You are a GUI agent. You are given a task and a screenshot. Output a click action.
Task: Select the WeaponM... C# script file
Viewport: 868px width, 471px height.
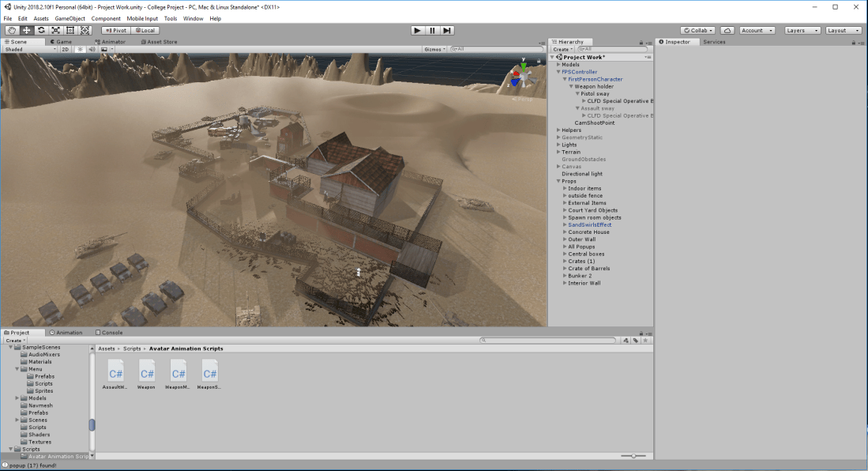178,375
